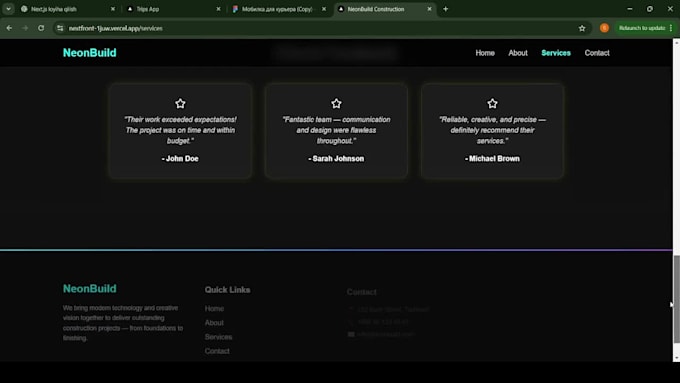This screenshot has height=383, width=680.
Task: Click the vertical scrollbar thumb
Action: [x=676, y=299]
